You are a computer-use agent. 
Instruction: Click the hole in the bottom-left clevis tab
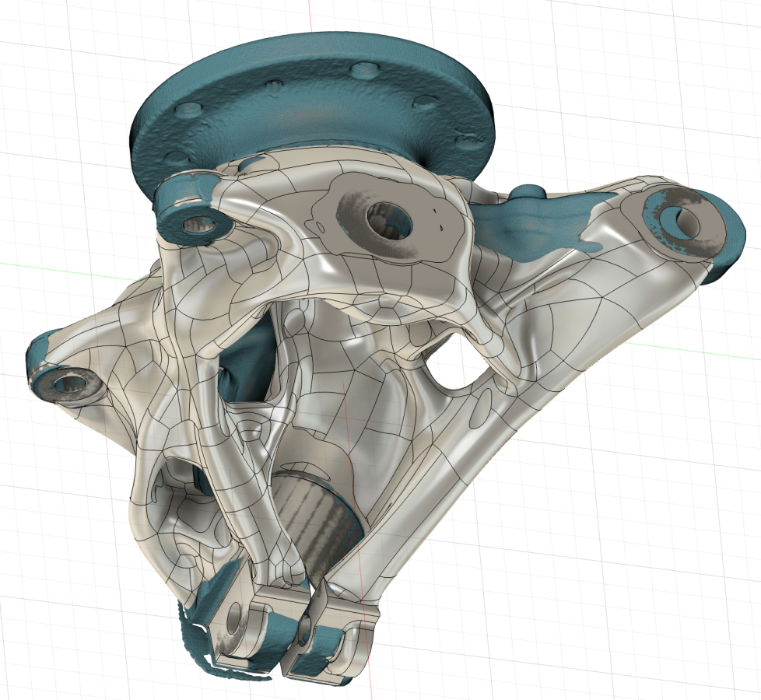[233, 620]
